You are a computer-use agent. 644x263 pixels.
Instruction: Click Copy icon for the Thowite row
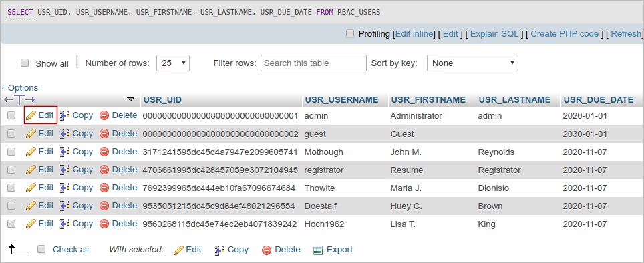[65, 188]
